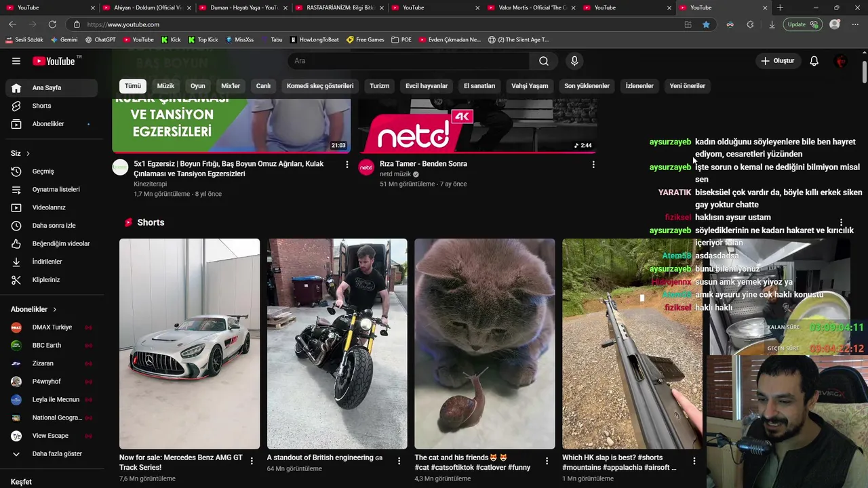Open options for British engineering short
Screen dimensions: 868x488
point(399,461)
